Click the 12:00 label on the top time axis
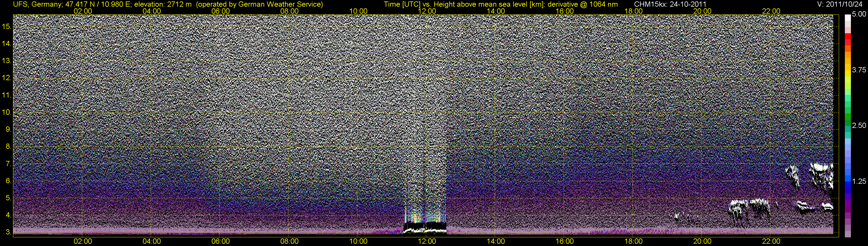 (427, 11)
